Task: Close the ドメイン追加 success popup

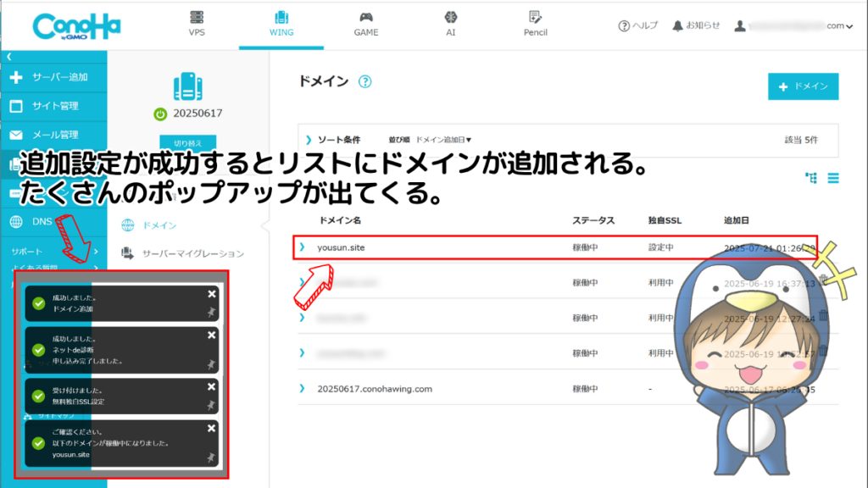Action: 211,294
